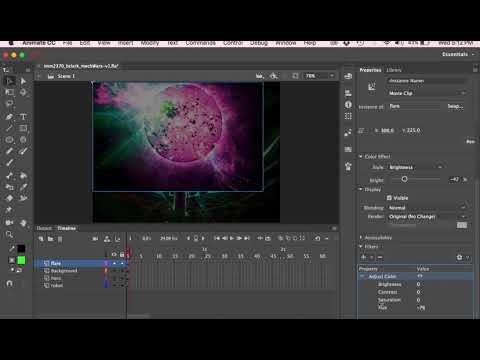Click the Remove Filter minus icon
480x360 pixels.
[380, 257]
